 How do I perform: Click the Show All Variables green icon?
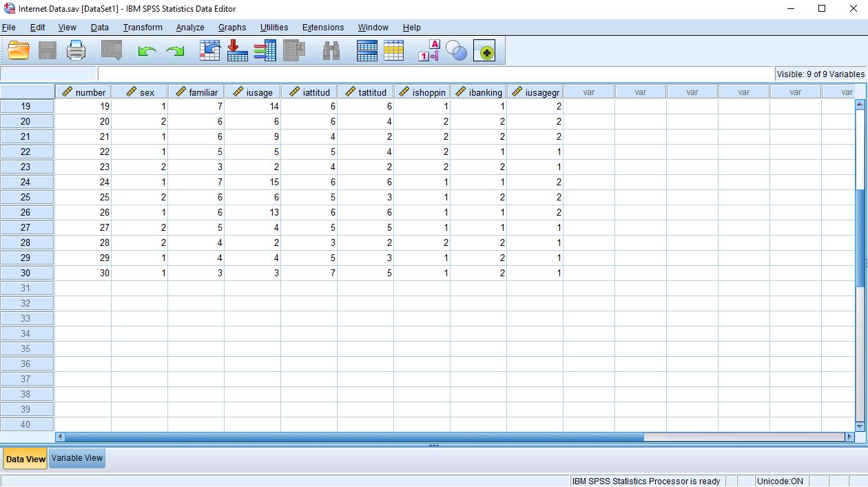tap(484, 50)
